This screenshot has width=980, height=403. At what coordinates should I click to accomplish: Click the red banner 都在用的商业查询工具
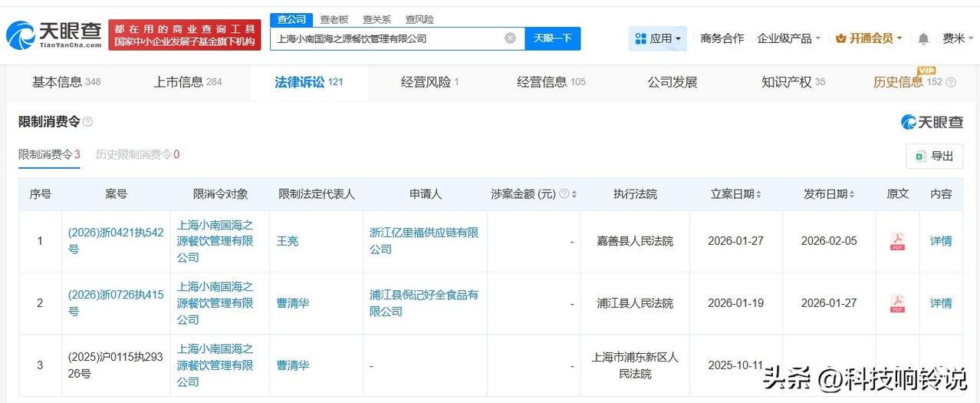click(x=185, y=35)
